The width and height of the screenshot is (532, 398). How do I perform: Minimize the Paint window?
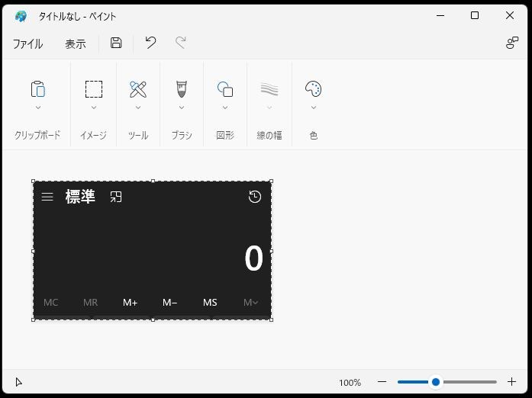[x=440, y=15]
